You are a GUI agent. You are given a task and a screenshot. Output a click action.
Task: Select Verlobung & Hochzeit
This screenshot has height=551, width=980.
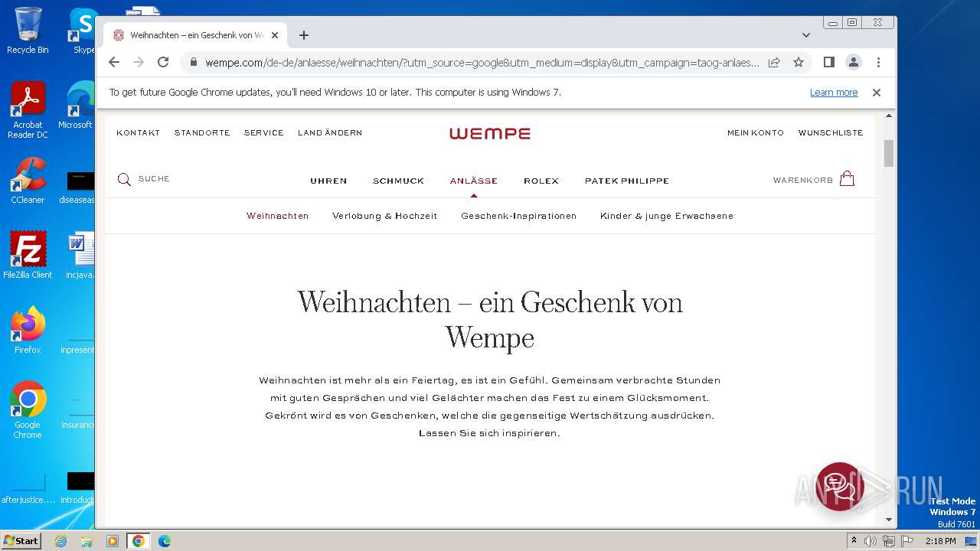pyautogui.click(x=384, y=217)
